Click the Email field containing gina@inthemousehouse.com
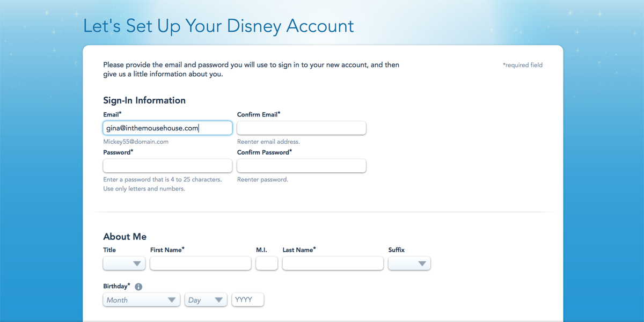 (167, 128)
